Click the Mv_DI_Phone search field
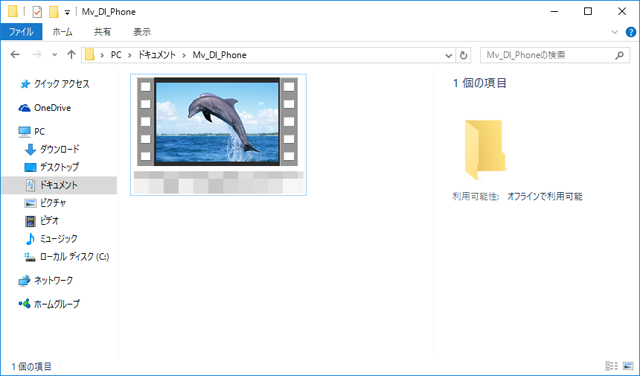Image resolution: width=640 pixels, height=376 pixels. click(x=548, y=55)
